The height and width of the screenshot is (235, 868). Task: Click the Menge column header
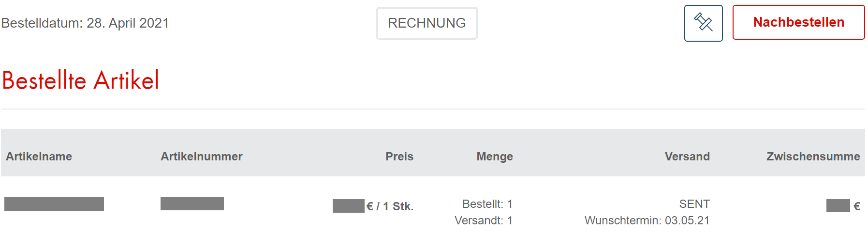click(x=494, y=157)
